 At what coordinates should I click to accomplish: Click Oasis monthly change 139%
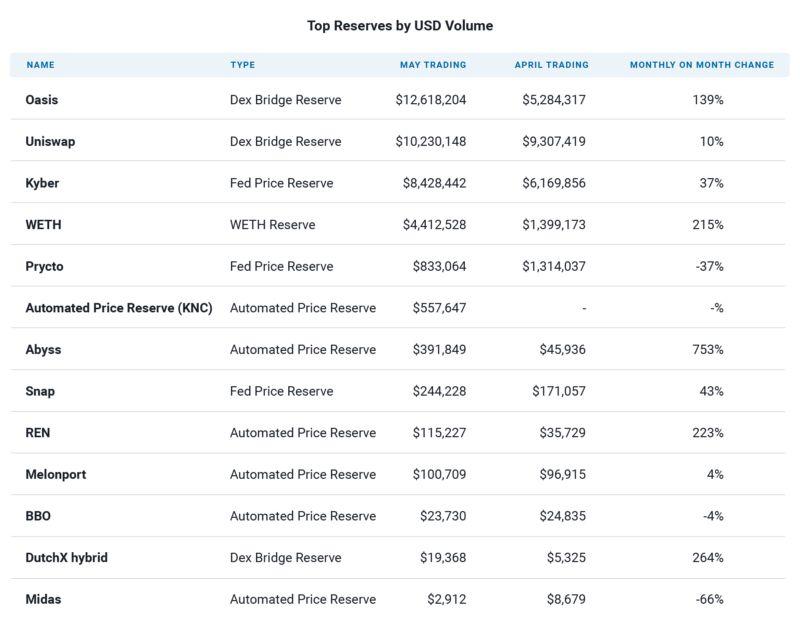point(708,99)
